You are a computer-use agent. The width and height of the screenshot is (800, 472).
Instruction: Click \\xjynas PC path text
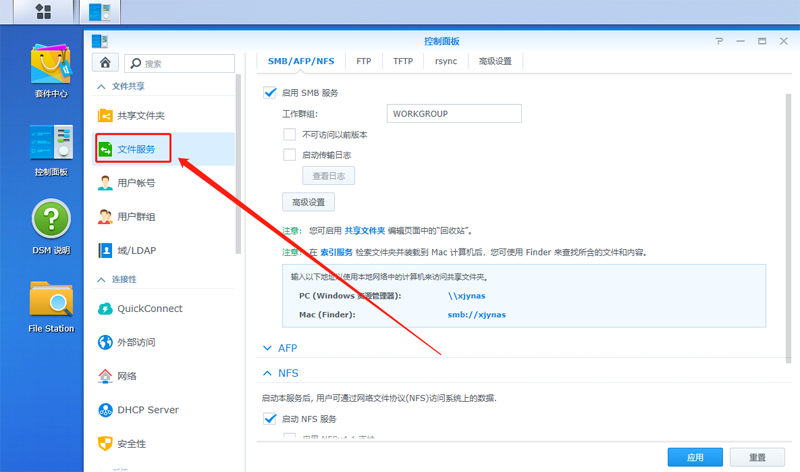click(x=466, y=296)
